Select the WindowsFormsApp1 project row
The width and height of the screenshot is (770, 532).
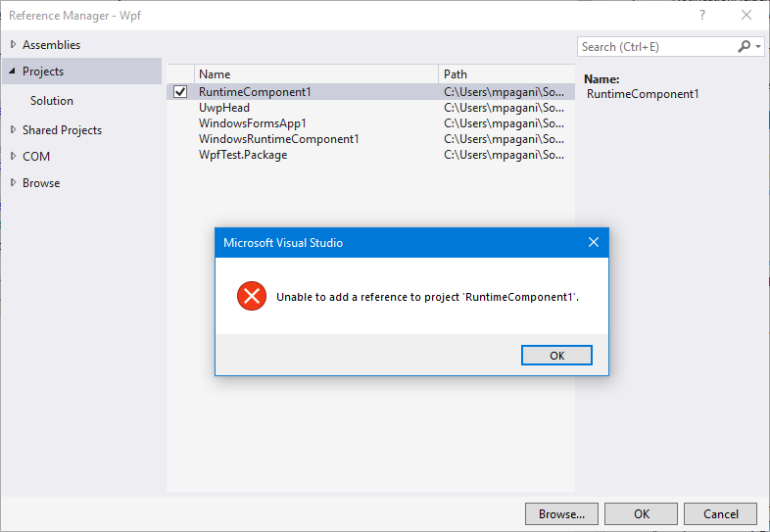click(370, 123)
